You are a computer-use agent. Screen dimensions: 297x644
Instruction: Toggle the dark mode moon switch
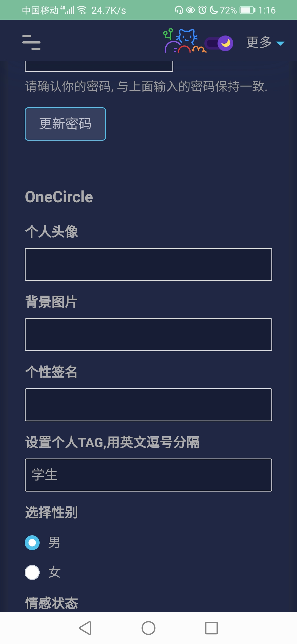(x=219, y=43)
